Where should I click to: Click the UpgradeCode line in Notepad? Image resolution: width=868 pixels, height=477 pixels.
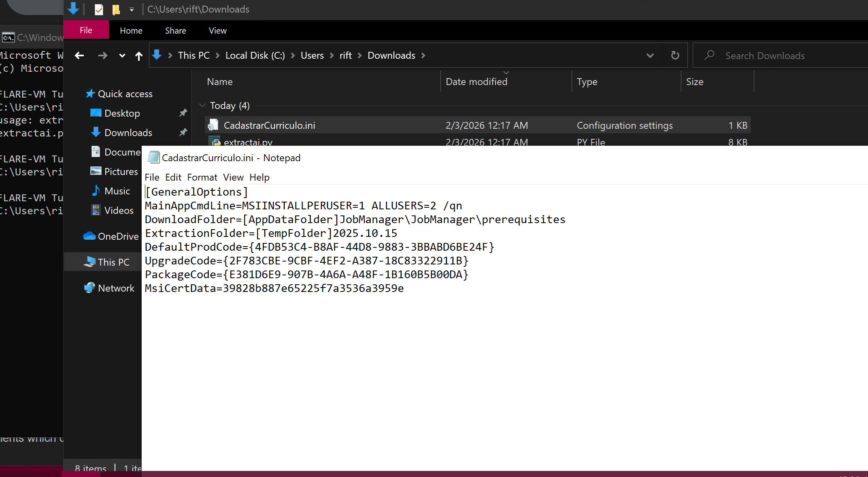(x=306, y=261)
